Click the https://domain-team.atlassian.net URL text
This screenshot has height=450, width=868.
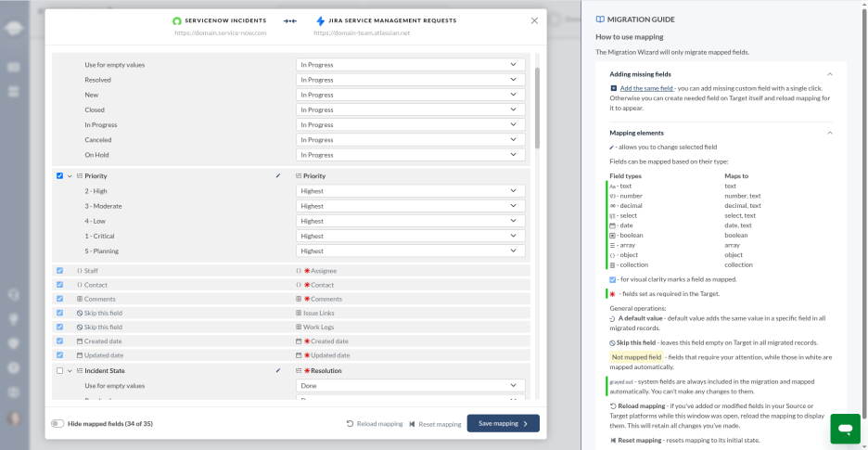(362, 32)
